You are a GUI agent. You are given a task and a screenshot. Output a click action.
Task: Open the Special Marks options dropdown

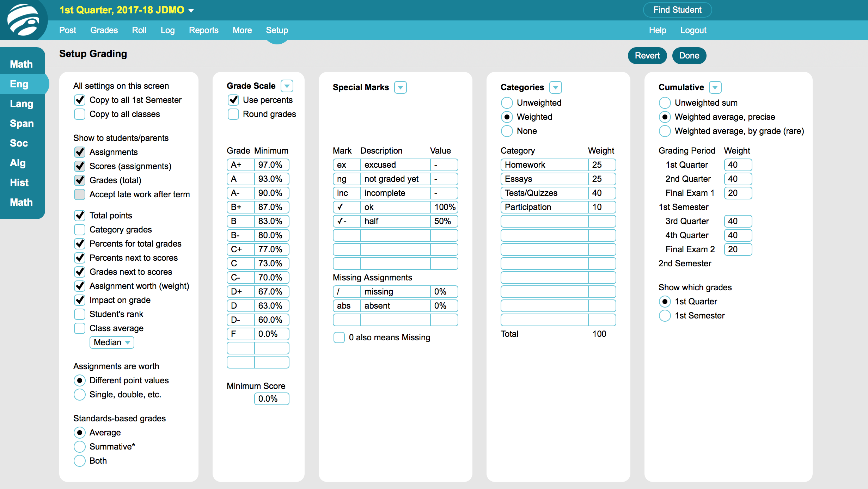(x=401, y=87)
